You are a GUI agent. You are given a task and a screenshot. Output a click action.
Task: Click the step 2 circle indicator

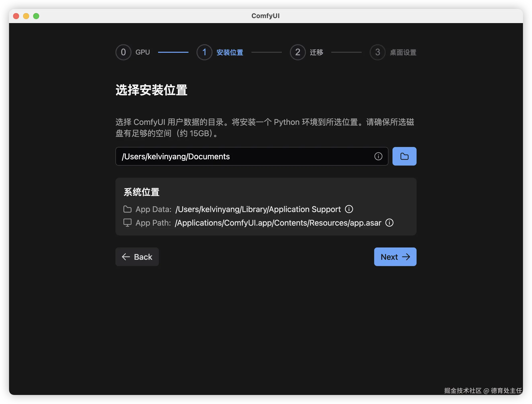pos(298,52)
